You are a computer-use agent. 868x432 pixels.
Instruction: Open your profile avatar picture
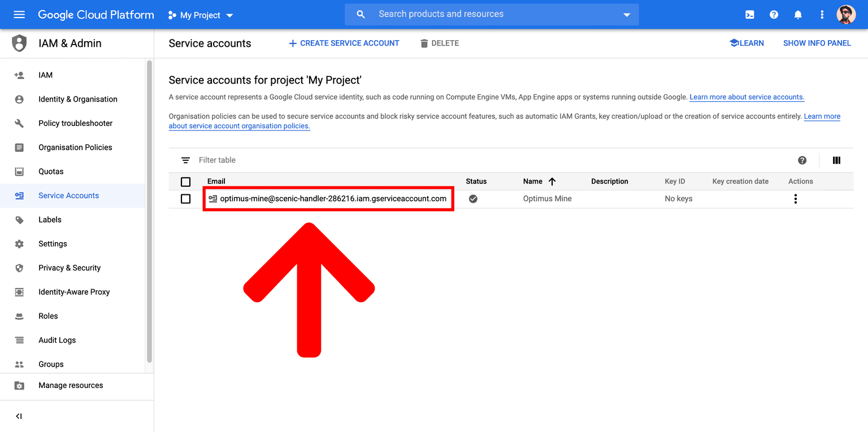pyautogui.click(x=846, y=14)
